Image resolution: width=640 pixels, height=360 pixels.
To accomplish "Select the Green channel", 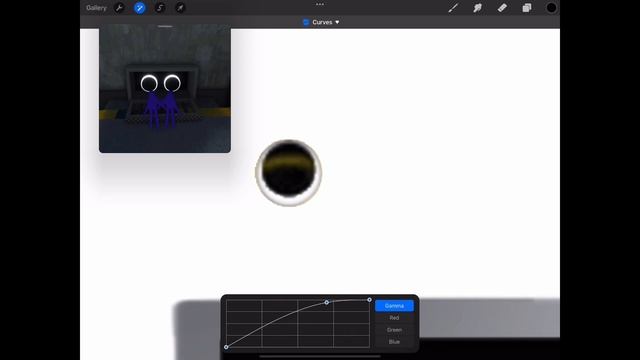I will pyautogui.click(x=394, y=329).
